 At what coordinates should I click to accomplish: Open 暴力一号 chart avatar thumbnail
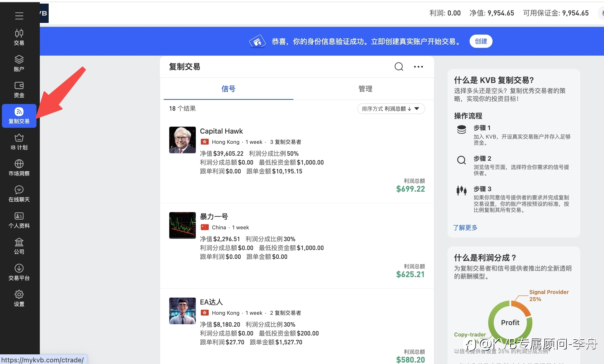tap(183, 225)
